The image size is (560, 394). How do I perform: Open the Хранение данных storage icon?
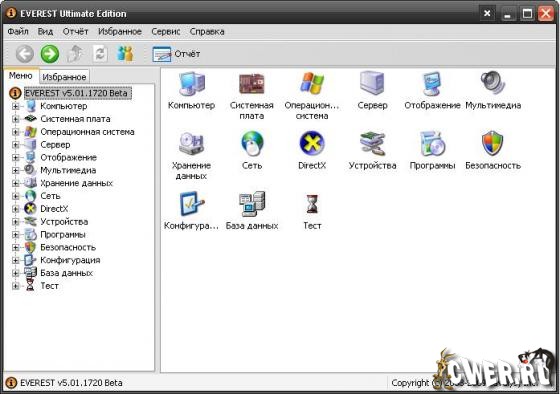(x=191, y=144)
